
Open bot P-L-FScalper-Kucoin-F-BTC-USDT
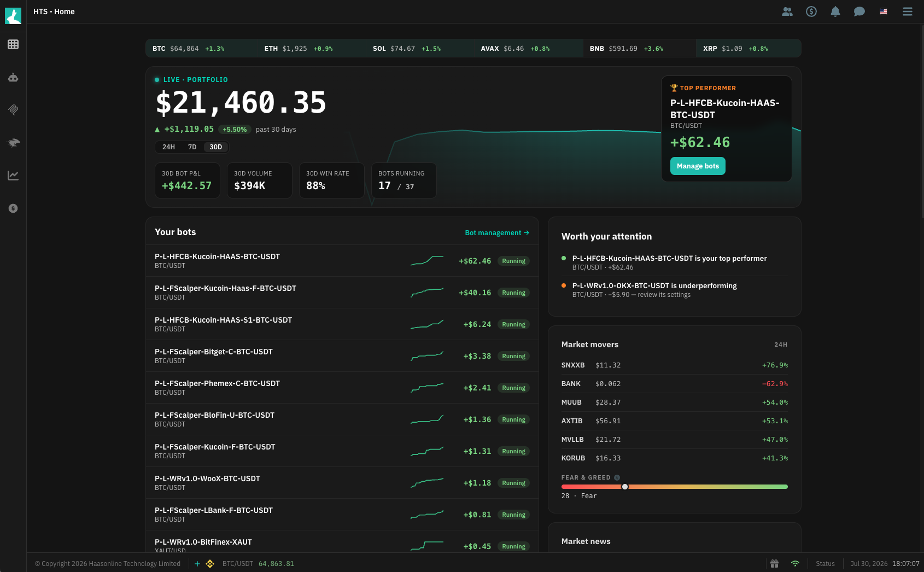coord(342,451)
